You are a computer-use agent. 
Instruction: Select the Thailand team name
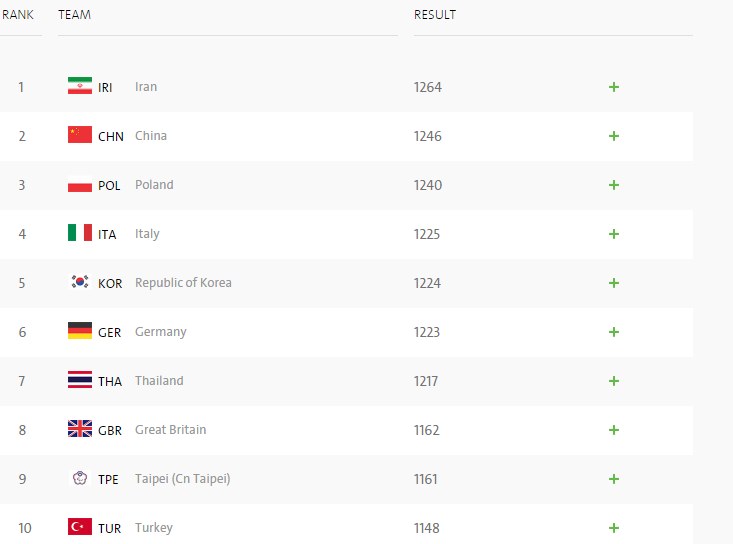coord(159,381)
